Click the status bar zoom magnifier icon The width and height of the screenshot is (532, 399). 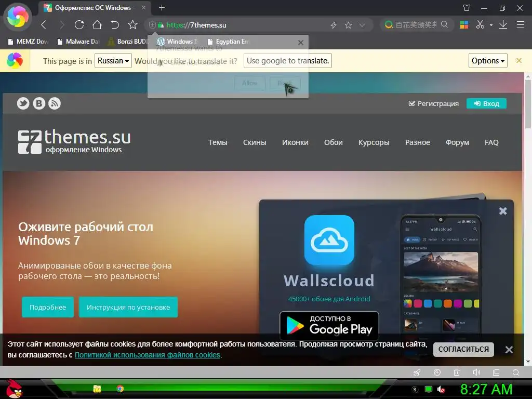click(x=516, y=373)
